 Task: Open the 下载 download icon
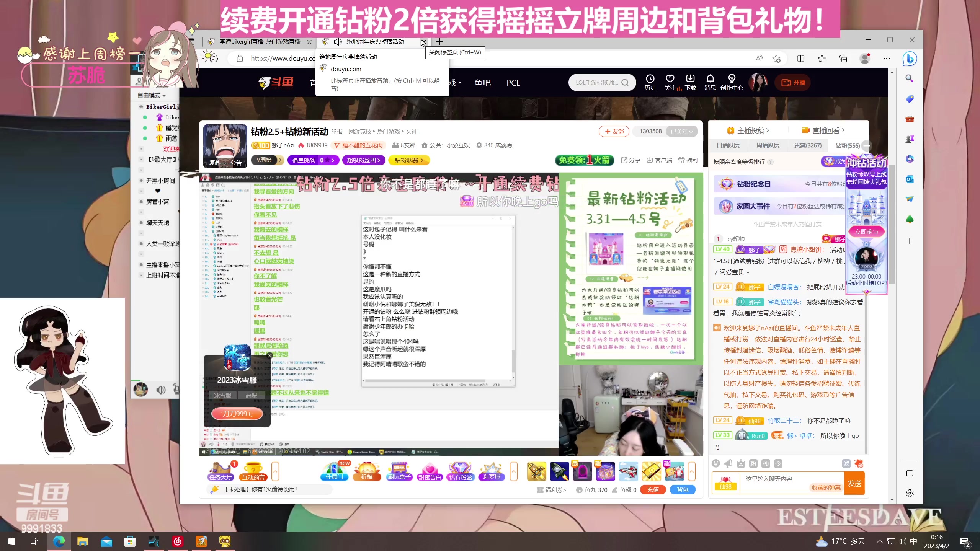pos(690,82)
